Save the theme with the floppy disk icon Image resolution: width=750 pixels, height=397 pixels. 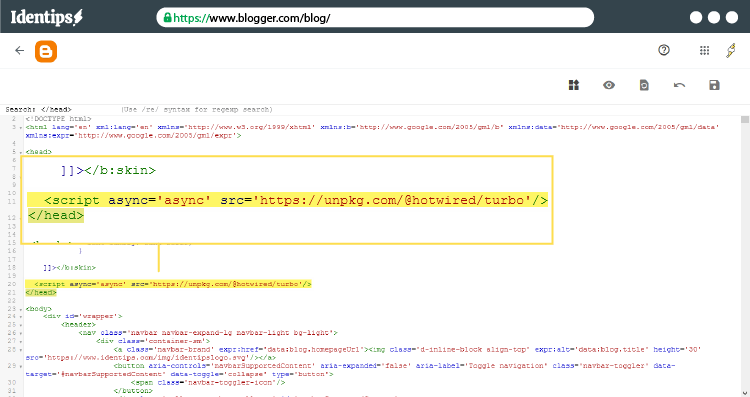(x=714, y=85)
